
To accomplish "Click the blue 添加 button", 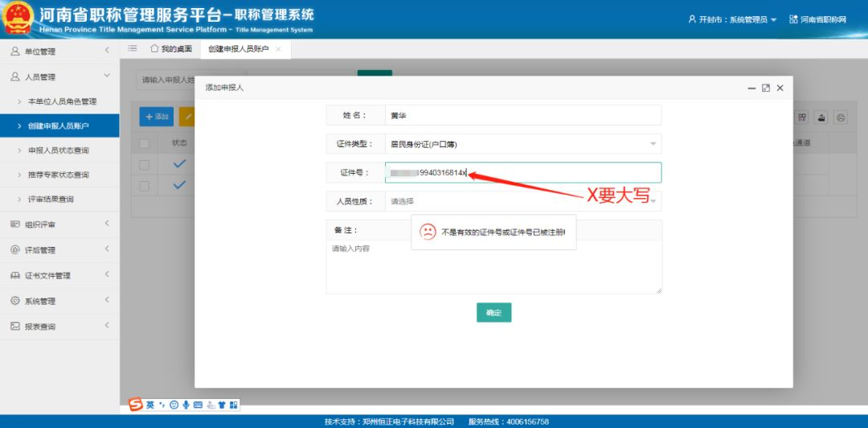I will pyautogui.click(x=156, y=117).
